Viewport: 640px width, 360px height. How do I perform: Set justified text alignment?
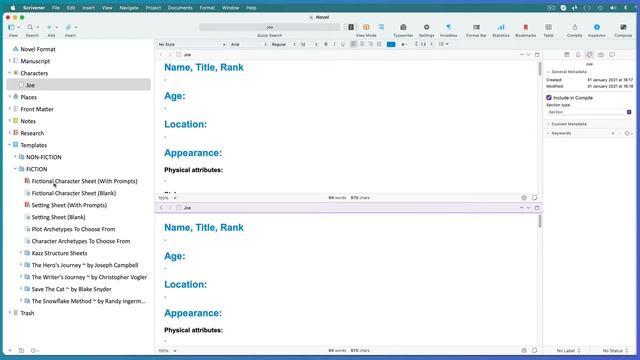pos(379,44)
